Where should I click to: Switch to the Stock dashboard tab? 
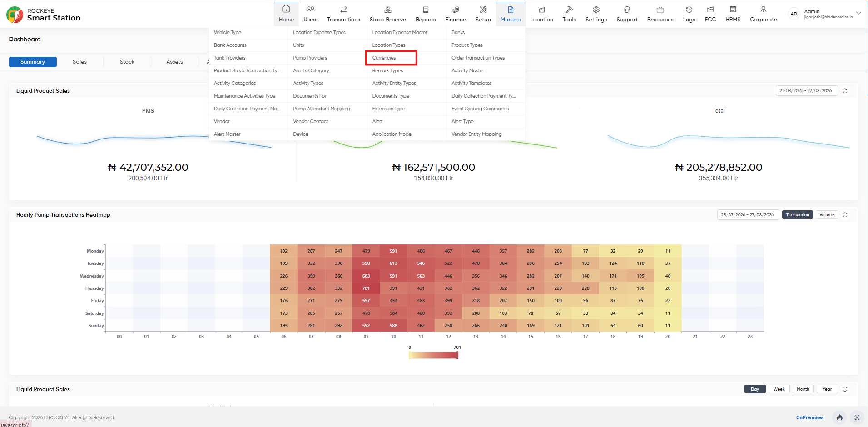(127, 62)
